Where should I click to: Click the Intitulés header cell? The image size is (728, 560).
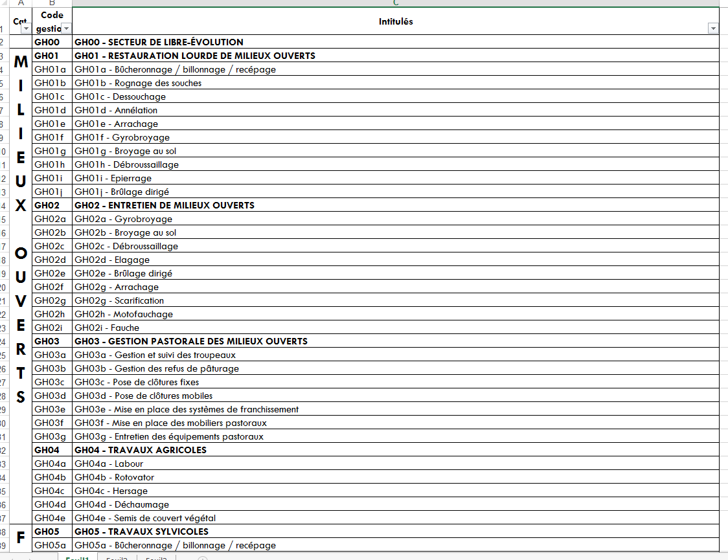coord(395,21)
